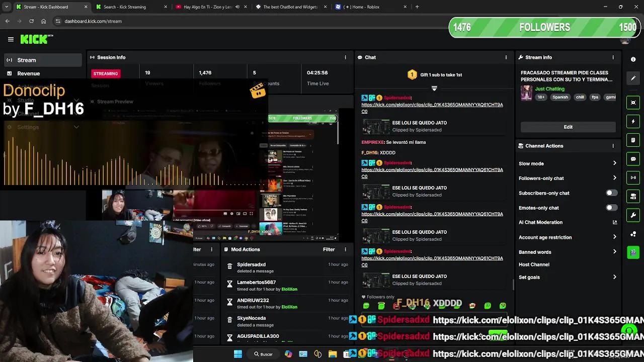This screenshot has width=644, height=362.
Task: Expand the Settings sidebar chevron
Action: 76,127
